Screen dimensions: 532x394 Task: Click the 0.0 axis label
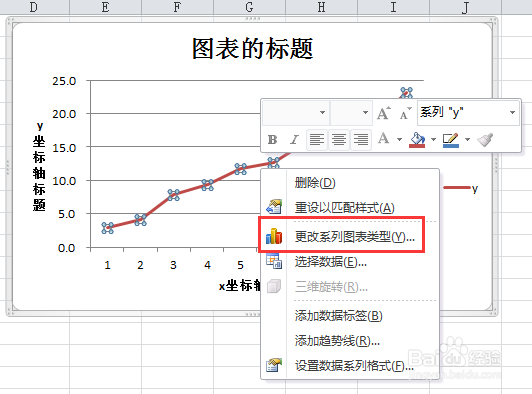click(67, 248)
